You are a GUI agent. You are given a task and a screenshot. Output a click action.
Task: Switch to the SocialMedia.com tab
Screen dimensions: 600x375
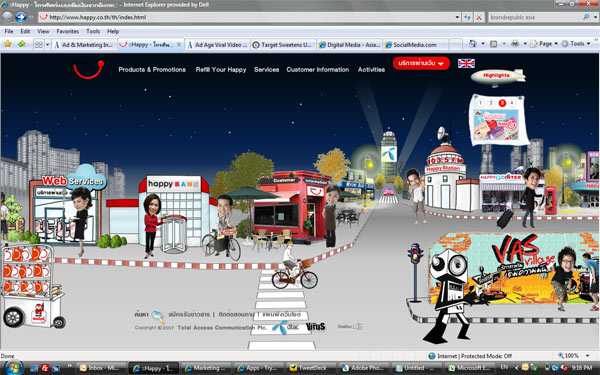[x=416, y=45]
